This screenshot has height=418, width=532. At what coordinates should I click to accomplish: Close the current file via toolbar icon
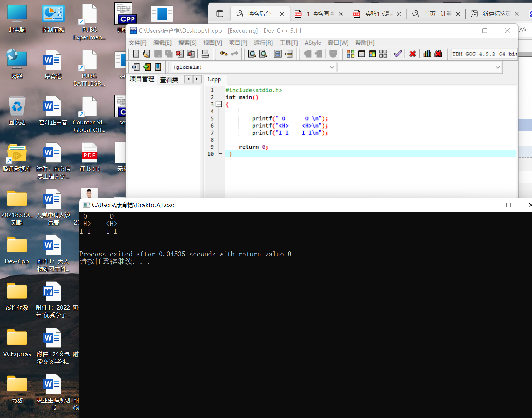point(180,54)
